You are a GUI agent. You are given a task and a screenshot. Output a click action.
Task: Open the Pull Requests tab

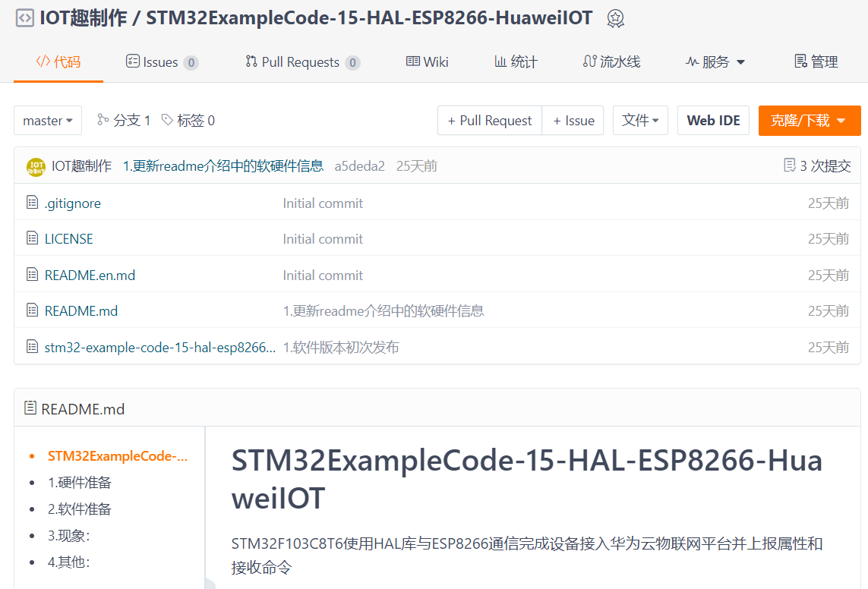(x=302, y=62)
